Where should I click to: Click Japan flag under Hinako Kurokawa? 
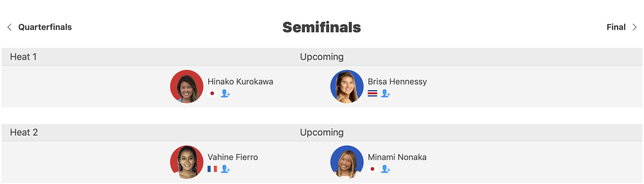pyautogui.click(x=212, y=93)
